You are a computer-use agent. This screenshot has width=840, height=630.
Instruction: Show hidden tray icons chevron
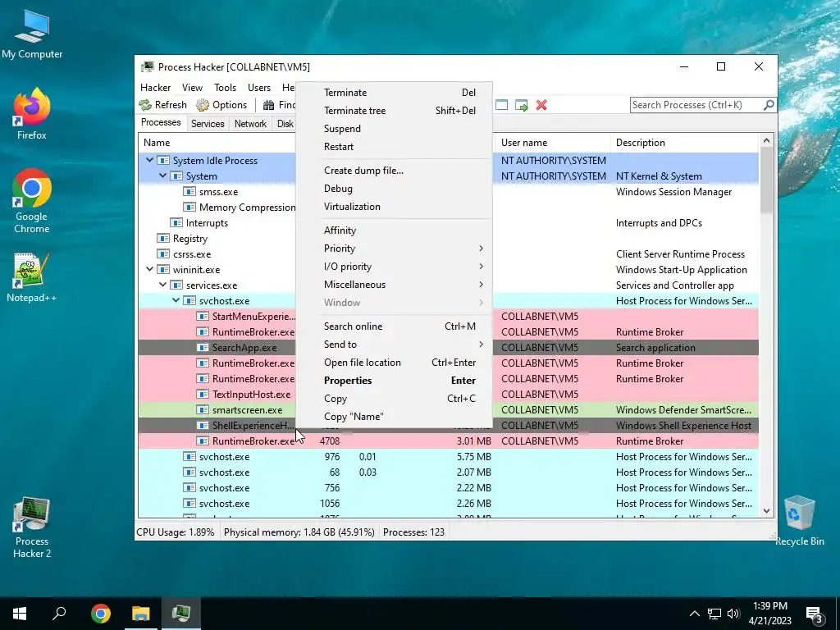click(x=694, y=614)
